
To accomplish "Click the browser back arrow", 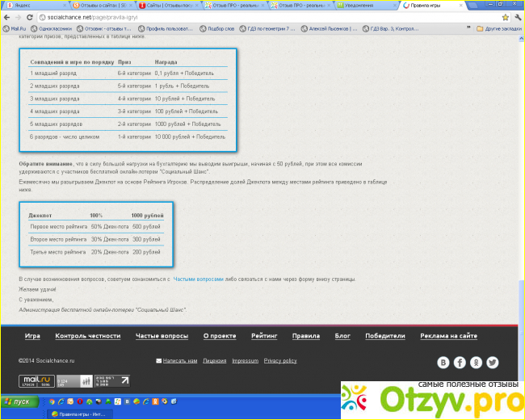I will point(7,16).
